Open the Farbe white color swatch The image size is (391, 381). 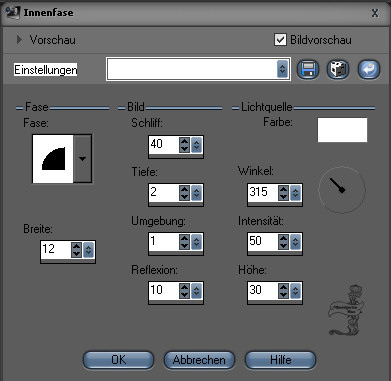(342, 130)
